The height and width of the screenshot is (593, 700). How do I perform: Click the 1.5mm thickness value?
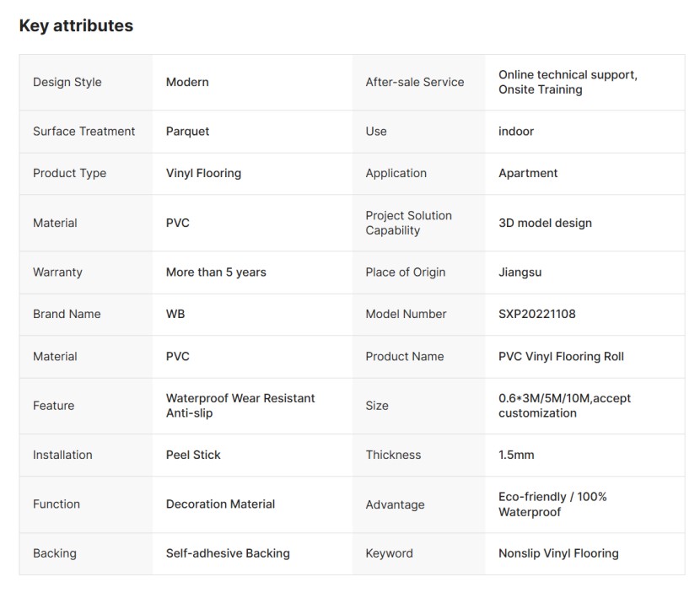516,455
